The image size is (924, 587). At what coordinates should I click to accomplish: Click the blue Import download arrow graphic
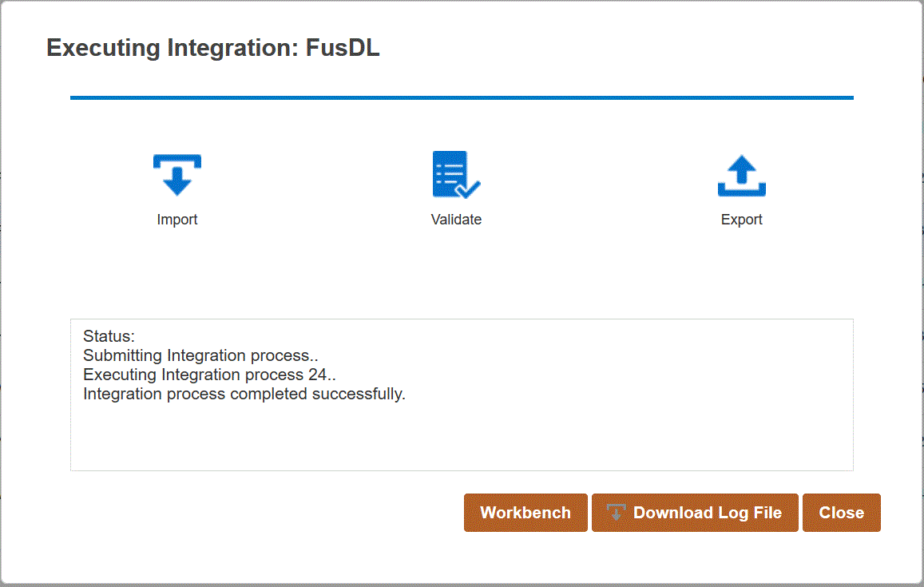[x=176, y=174]
